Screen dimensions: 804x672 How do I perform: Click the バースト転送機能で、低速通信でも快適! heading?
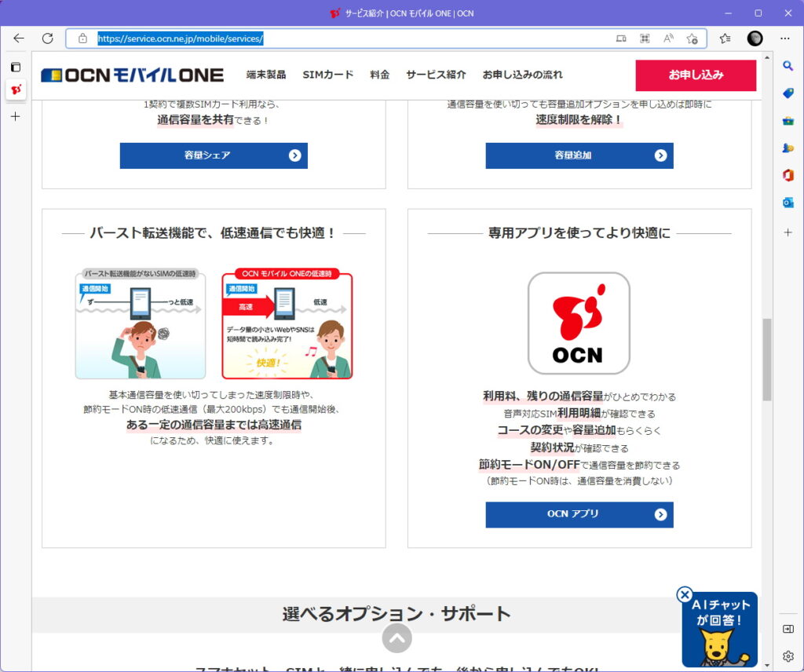[214, 233]
